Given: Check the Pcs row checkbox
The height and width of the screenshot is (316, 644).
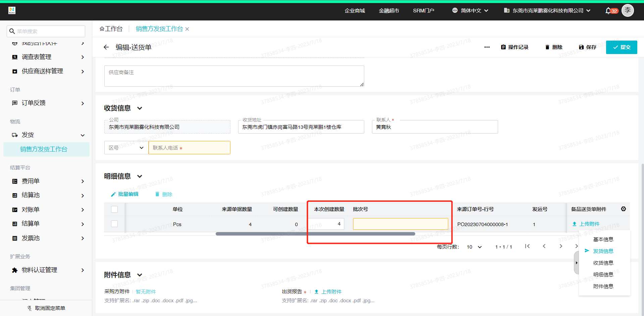Looking at the screenshot, I should 114,224.
